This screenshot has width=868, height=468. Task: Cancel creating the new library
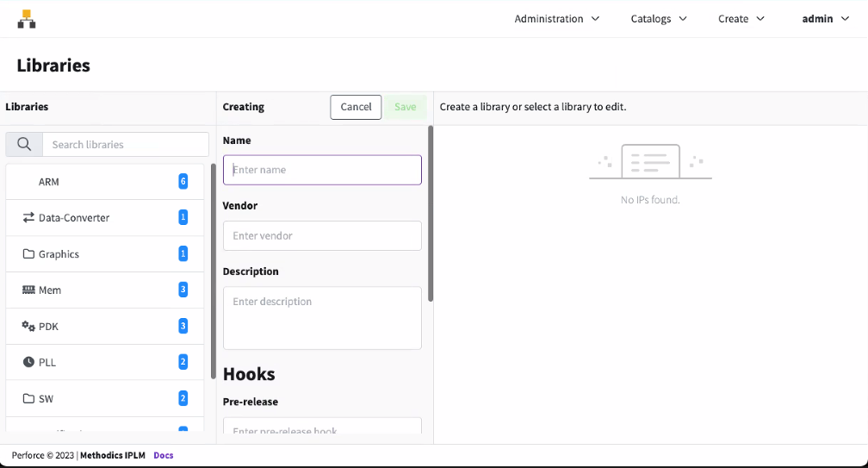pos(356,107)
